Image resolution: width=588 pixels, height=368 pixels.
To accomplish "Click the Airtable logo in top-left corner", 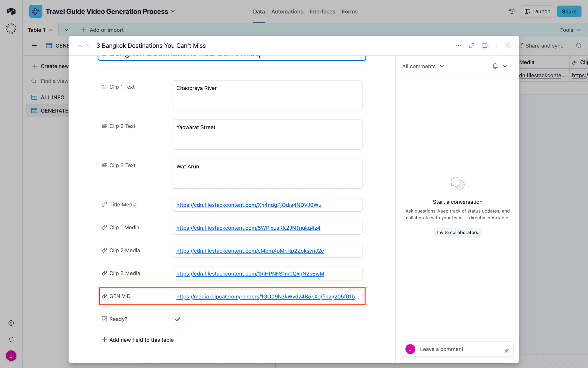I will 11,11.
